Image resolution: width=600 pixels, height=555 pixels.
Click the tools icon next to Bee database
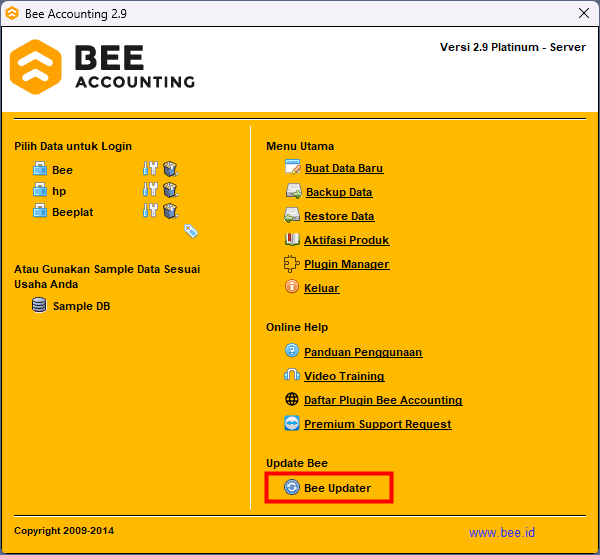(150, 169)
